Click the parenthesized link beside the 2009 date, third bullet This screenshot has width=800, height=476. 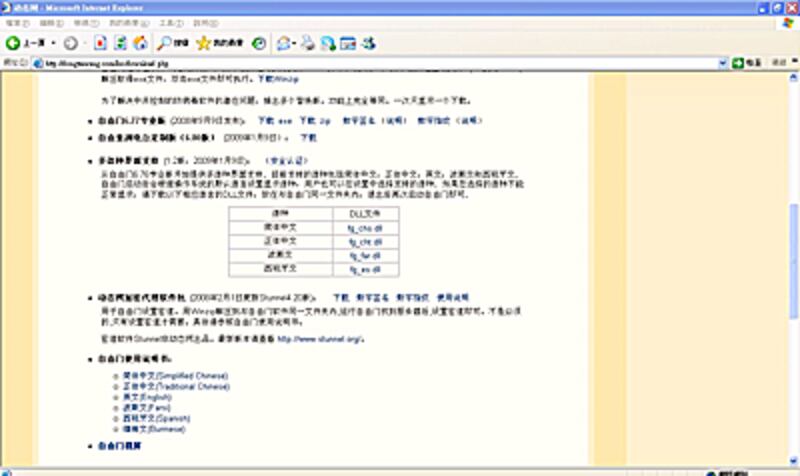pyautogui.click(x=287, y=161)
